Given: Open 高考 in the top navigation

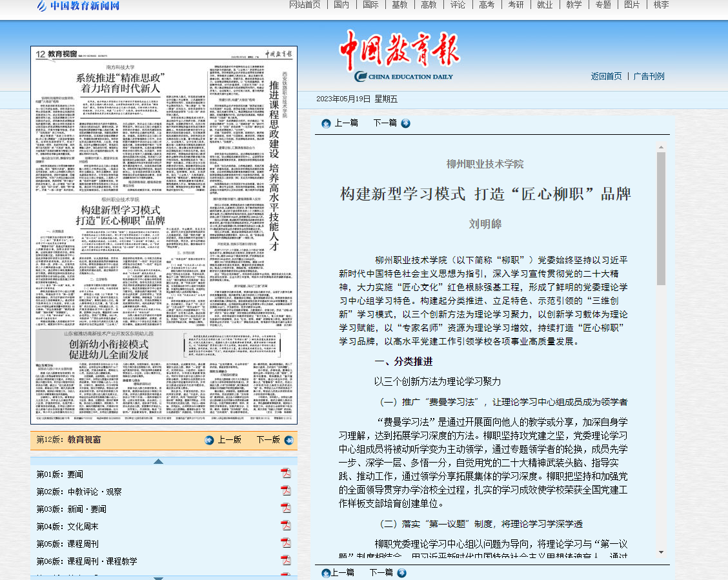Looking at the screenshot, I should click(487, 5).
